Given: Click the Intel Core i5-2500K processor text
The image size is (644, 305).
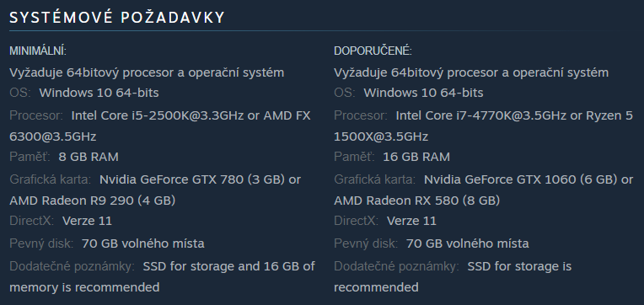Looking at the screenshot, I should point(158,115).
